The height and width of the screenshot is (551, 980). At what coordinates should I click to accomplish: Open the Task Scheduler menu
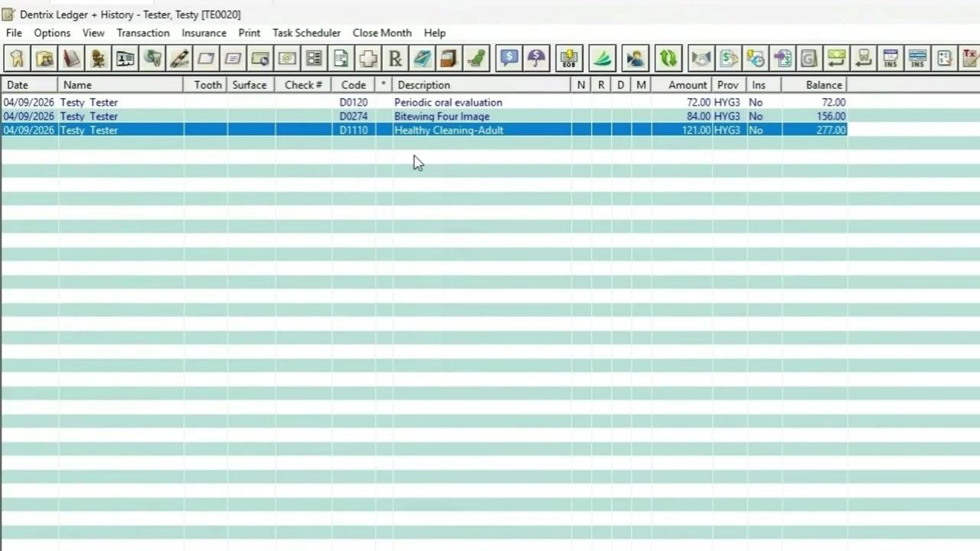click(x=306, y=33)
